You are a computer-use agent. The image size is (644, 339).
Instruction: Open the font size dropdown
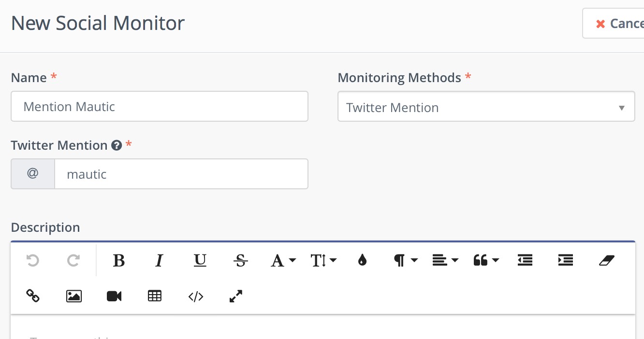[x=323, y=261]
